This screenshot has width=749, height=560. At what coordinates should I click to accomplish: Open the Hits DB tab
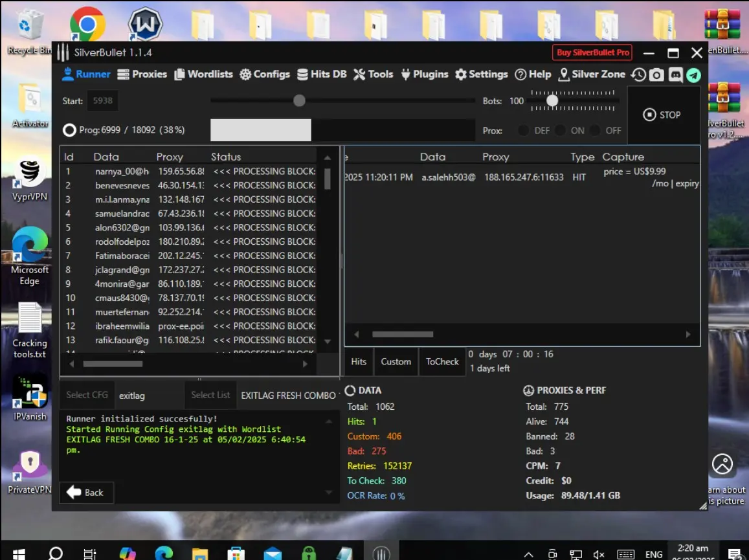322,74
